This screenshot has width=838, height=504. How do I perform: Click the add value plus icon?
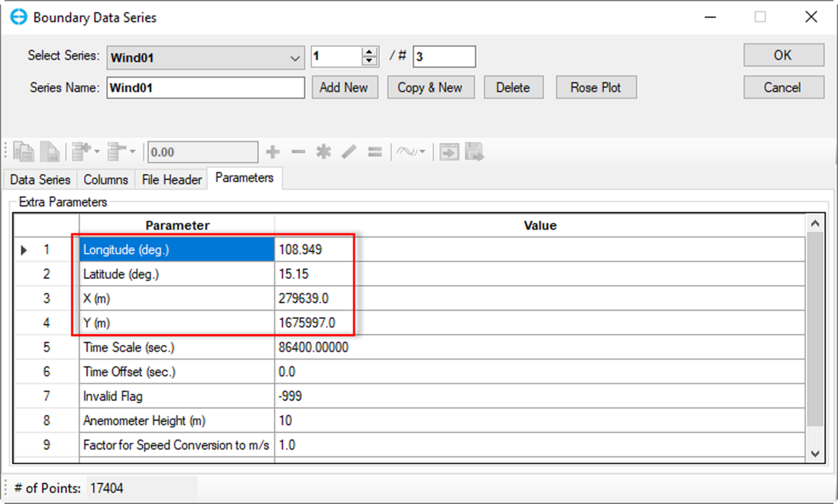[x=273, y=152]
